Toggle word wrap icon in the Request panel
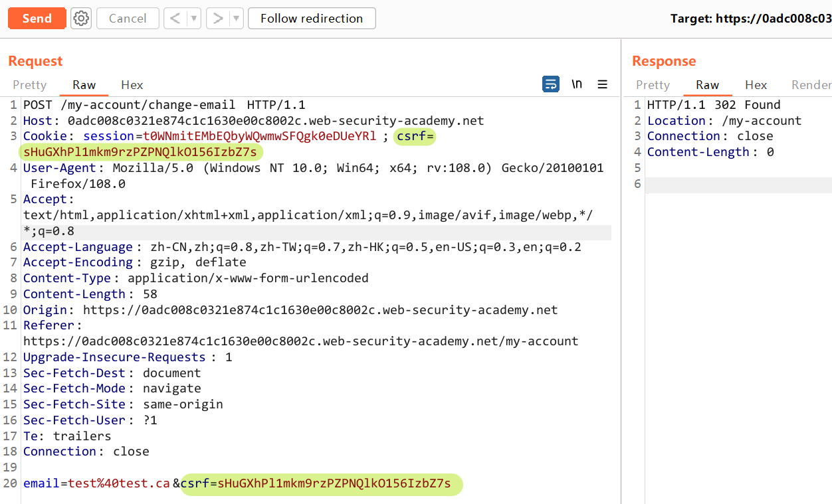The image size is (832, 504). coord(551,84)
